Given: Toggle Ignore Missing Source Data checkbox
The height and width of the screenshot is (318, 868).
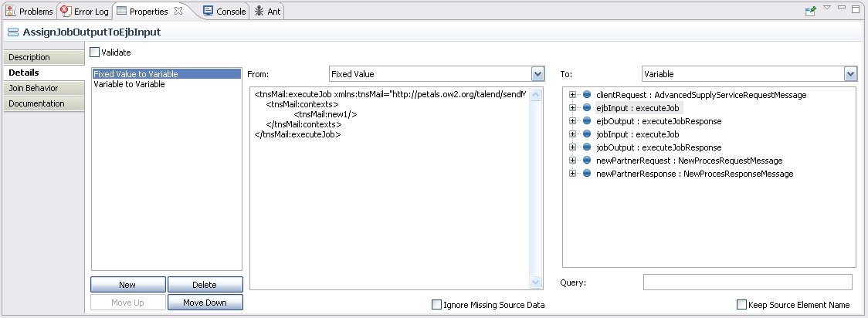Looking at the screenshot, I should pos(437,305).
